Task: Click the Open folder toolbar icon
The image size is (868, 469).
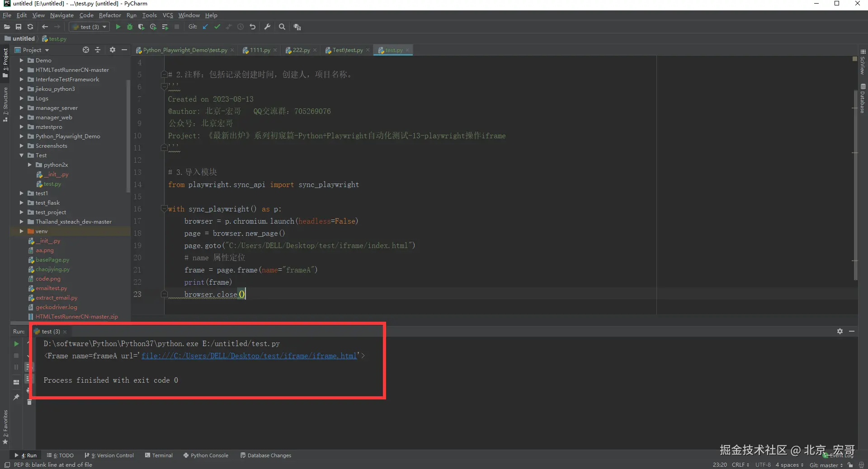Action: pos(7,27)
